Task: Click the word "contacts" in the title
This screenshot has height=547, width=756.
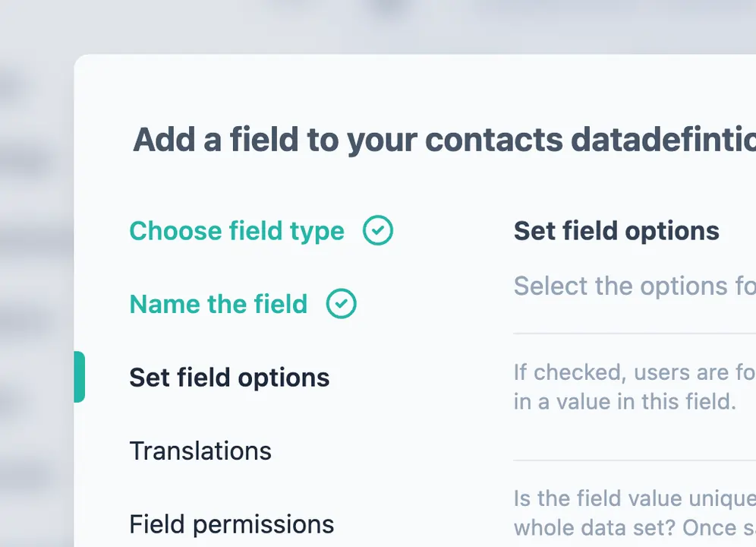Action: (493, 140)
